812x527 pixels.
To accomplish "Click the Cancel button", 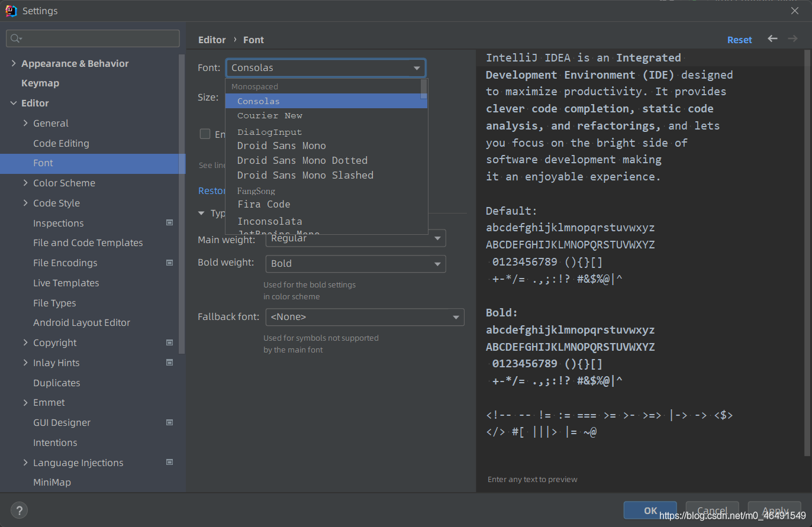I will tap(712, 510).
